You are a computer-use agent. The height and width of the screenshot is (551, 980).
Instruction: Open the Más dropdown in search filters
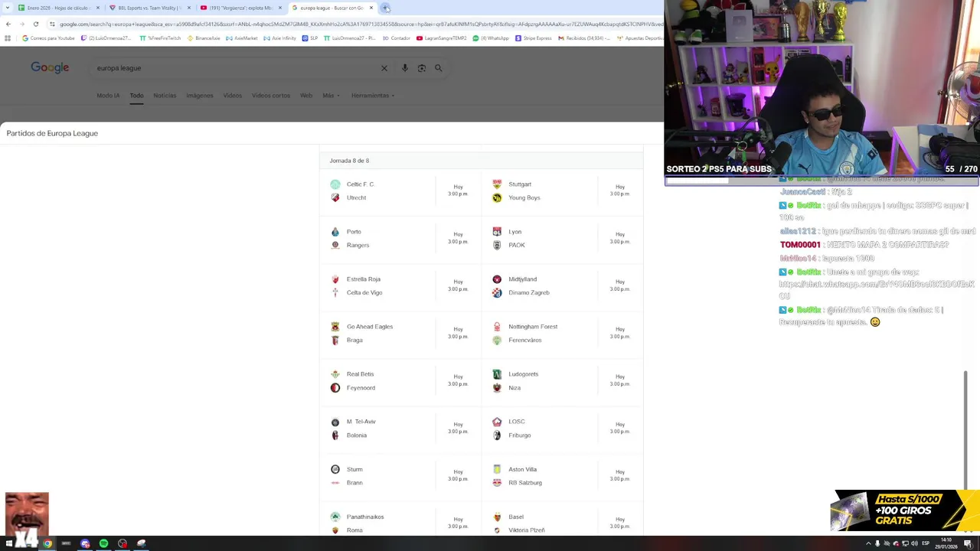click(331, 96)
